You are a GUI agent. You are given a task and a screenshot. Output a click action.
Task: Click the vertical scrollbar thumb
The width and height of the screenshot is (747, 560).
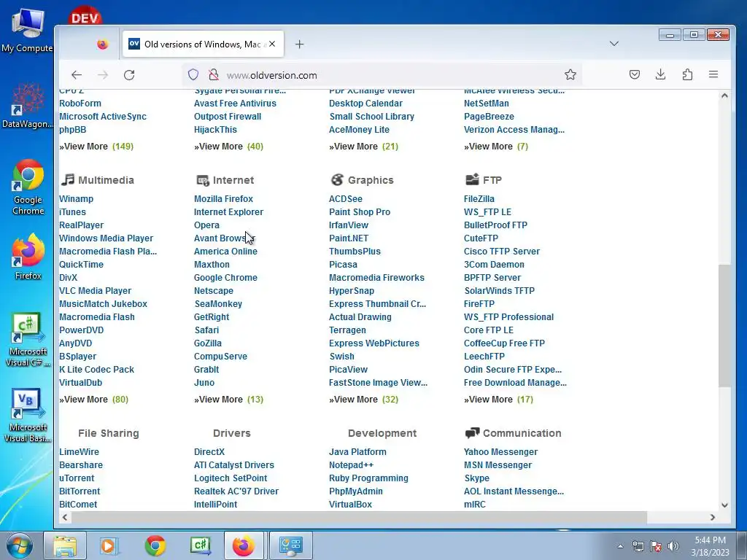[724, 326]
